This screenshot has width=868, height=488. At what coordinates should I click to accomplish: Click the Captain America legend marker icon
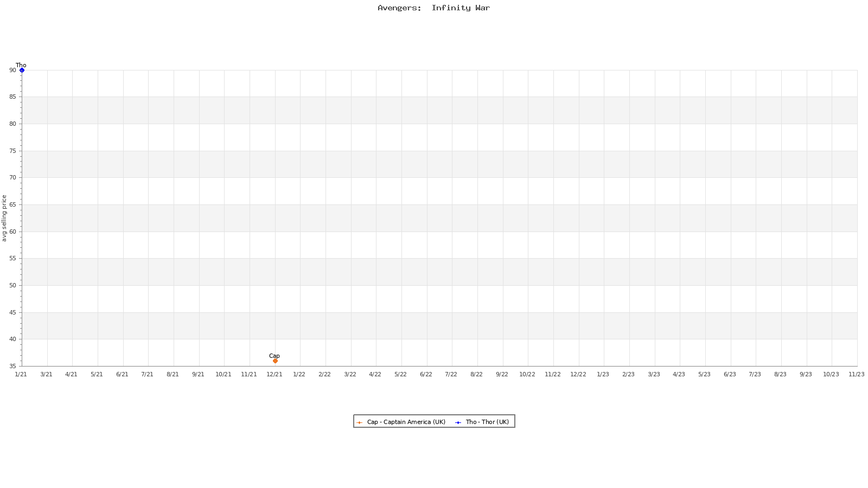359,422
